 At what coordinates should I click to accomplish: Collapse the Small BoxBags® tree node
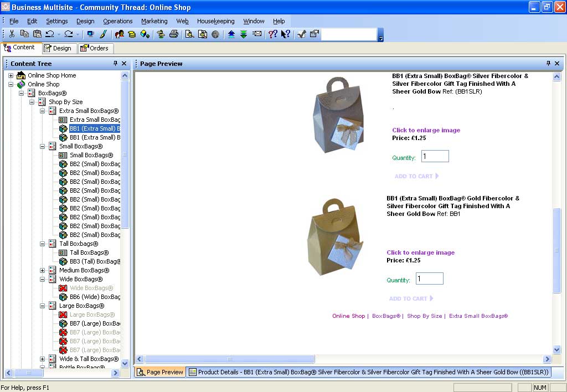click(42, 146)
